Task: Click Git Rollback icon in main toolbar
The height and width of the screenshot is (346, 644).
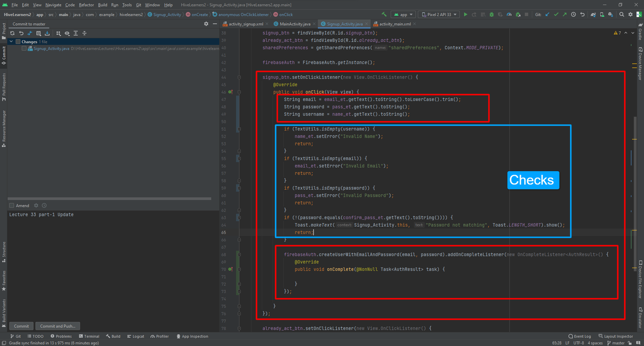Action: pos(582,15)
